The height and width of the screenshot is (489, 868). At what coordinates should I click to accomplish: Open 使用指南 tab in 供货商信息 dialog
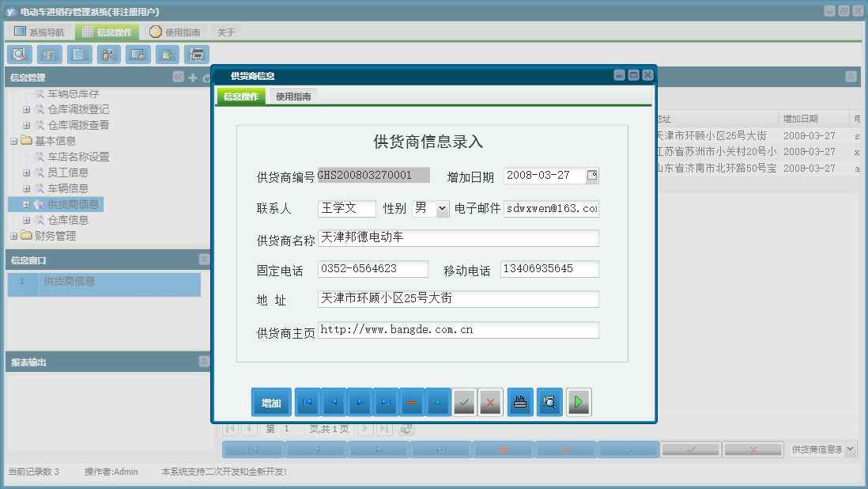293,97
